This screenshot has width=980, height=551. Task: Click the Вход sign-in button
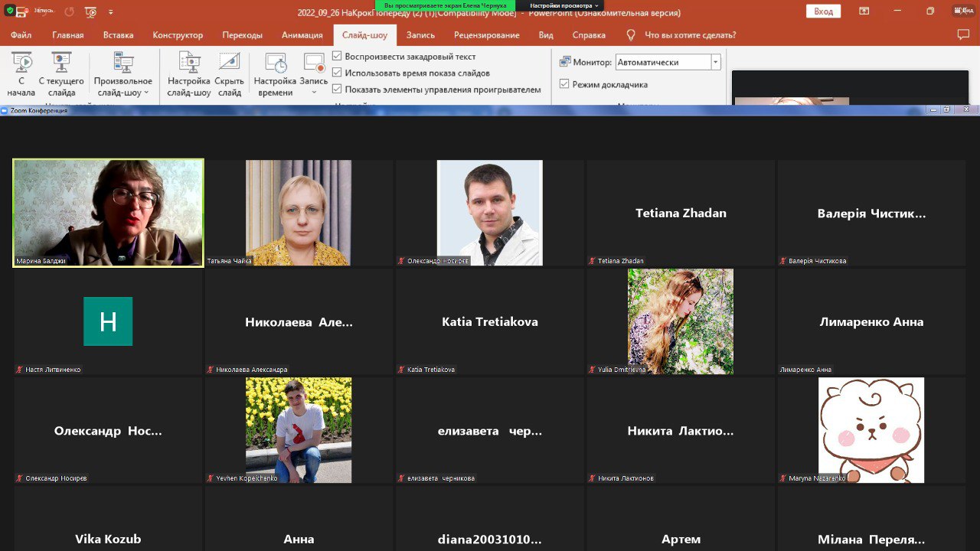(x=823, y=11)
